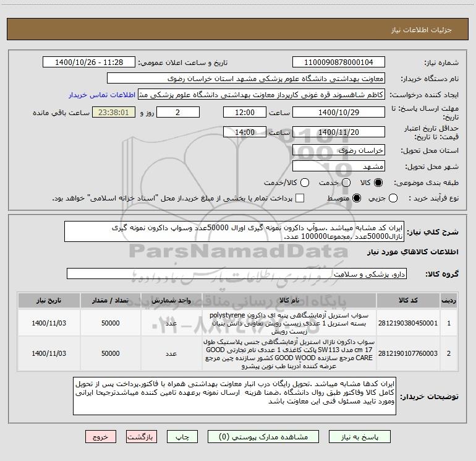Select the متوسط purchase type radio
Viewport: 476px width, 461px height.
[357, 198]
